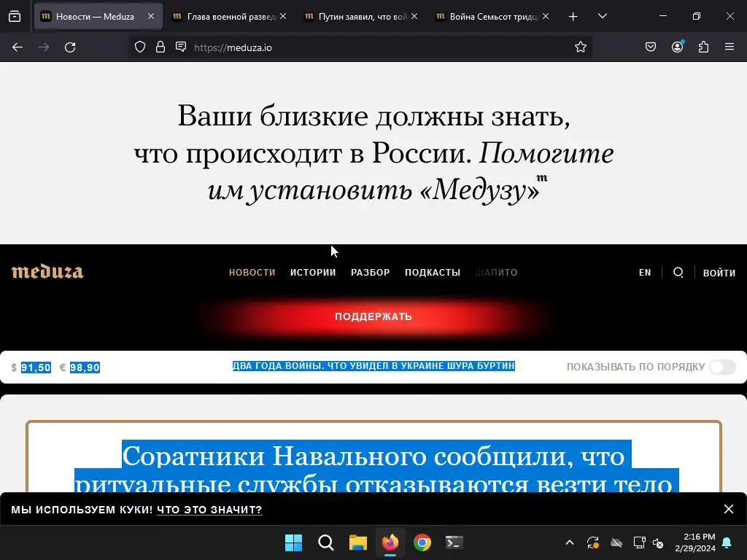Save page to Pocket
Screen dimensions: 747x560
click(x=651, y=47)
